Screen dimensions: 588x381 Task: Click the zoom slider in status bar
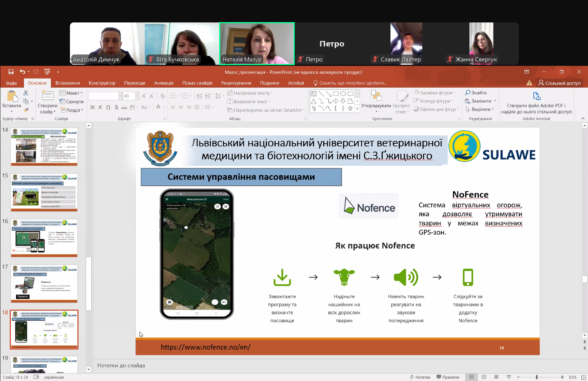click(x=536, y=377)
